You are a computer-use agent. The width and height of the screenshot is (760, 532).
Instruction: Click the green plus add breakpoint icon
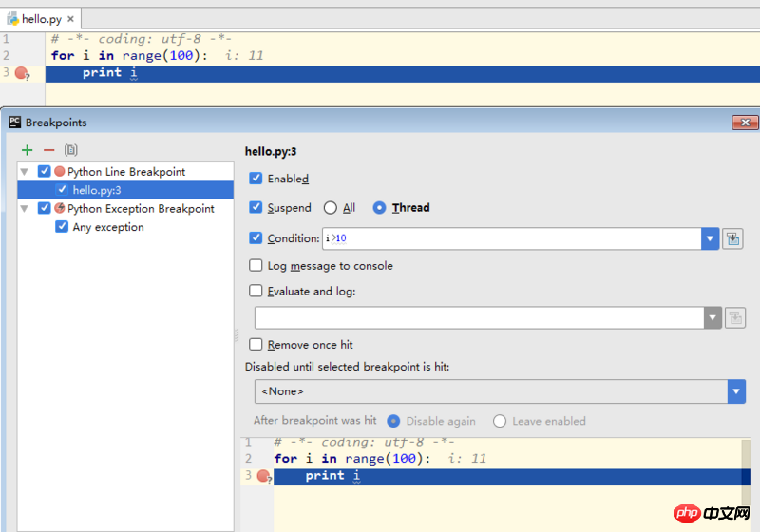point(27,150)
